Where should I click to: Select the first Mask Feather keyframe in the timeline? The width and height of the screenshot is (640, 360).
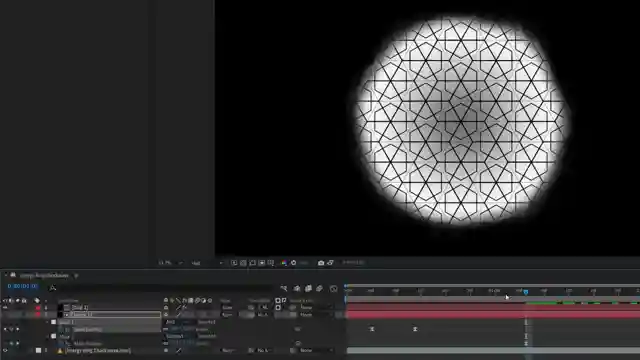pos(372,329)
